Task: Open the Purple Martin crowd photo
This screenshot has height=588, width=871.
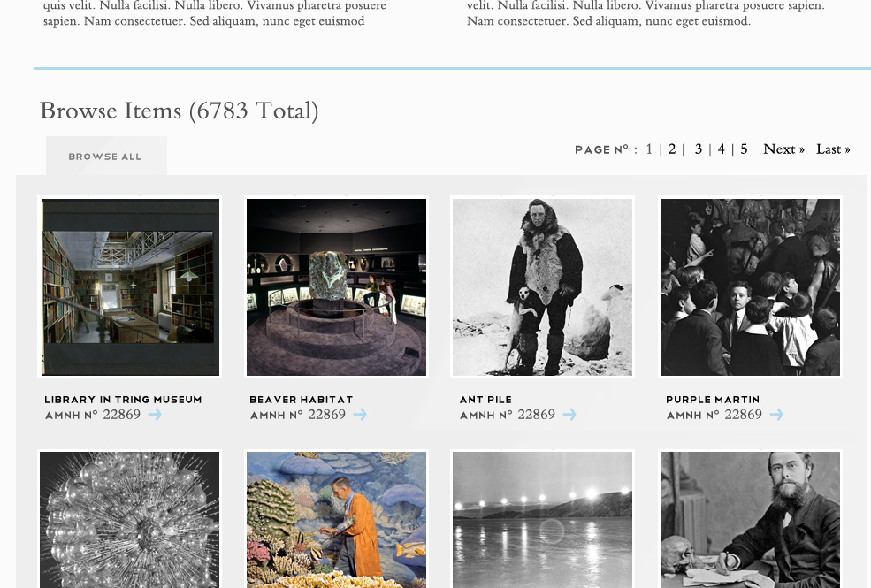Action: click(750, 286)
